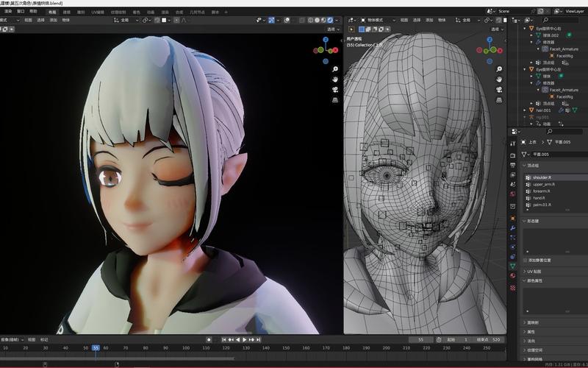Click the select box tool icon in right viewport
The height and width of the screenshot is (368, 588).
tap(351, 29)
